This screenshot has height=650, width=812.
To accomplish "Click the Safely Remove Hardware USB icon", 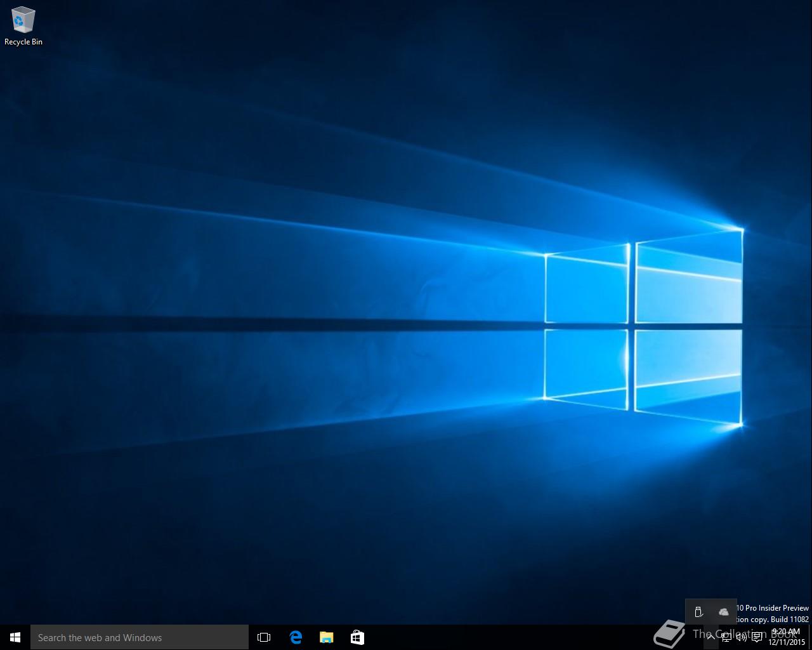I will coord(698,612).
